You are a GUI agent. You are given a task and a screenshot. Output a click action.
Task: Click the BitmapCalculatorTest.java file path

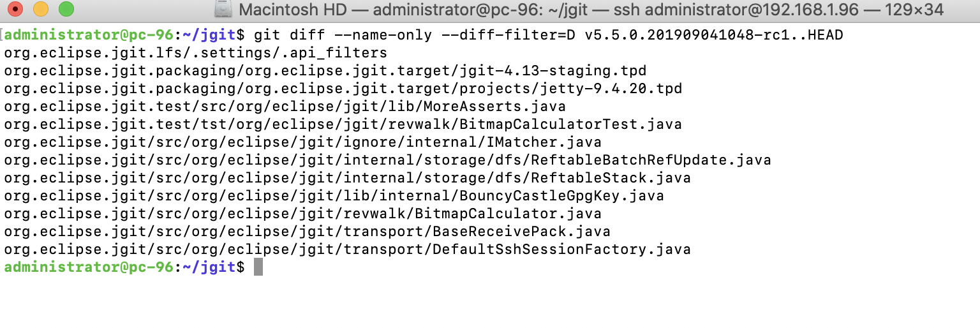(343, 124)
